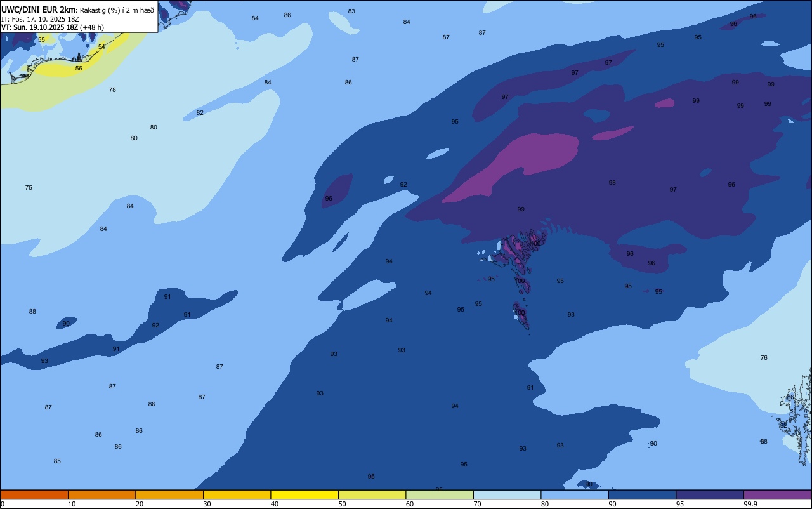Viewport: 812px width, 509px height.
Task: Click the humidity value '85' on the map
Action: pos(57,461)
